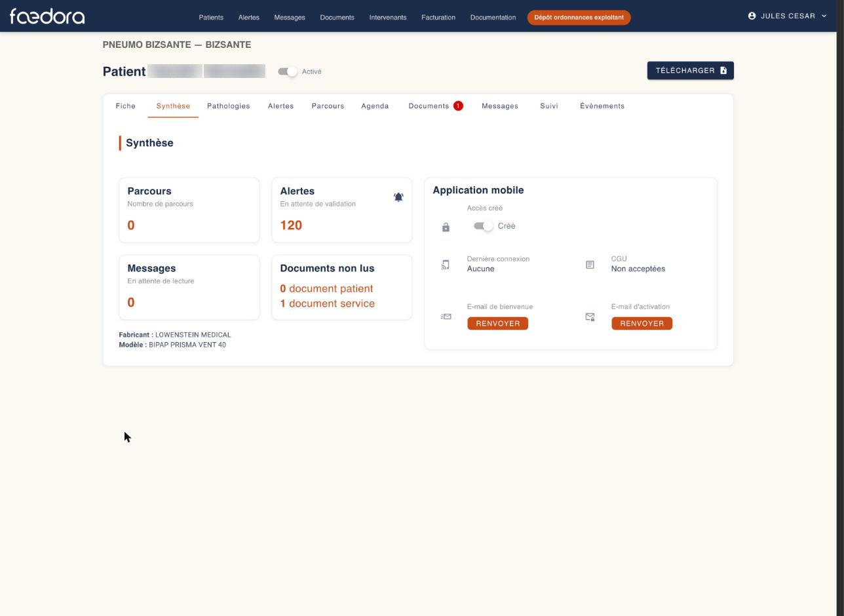This screenshot has height=616, width=844.
Task: Click the user account avatar icon
Action: pos(752,16)
